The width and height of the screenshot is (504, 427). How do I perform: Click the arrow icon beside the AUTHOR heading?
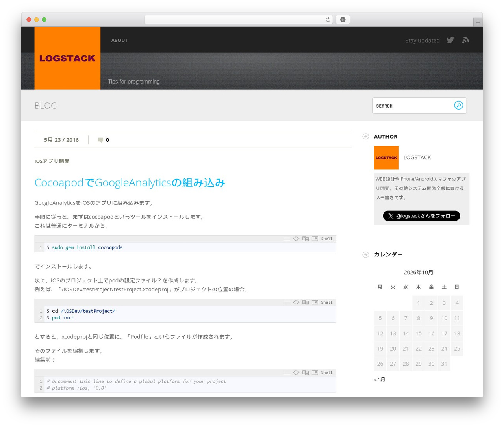point(365,136)
